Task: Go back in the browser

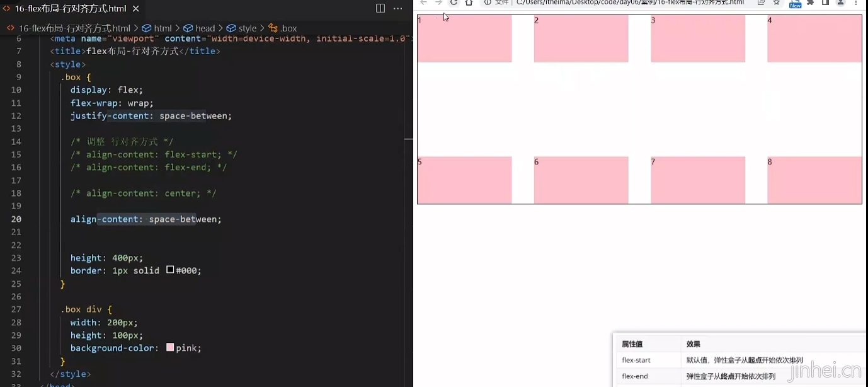Action: click(x=424, y=3)
